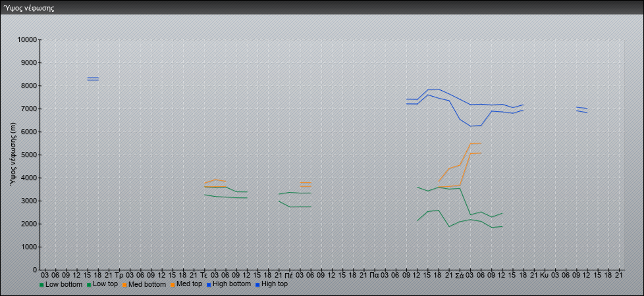644x296 pixels.
Task: Click the 8000 y-axis label
Action: (28, 86)
